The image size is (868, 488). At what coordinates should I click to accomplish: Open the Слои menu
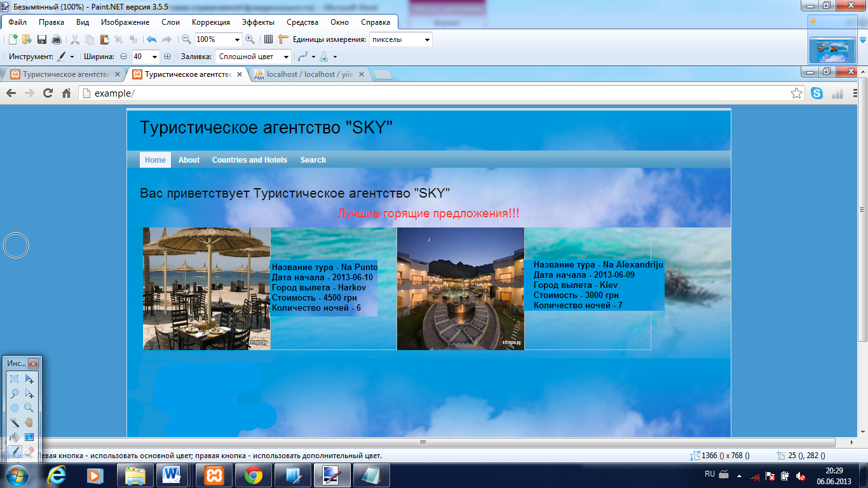point(170,22)
